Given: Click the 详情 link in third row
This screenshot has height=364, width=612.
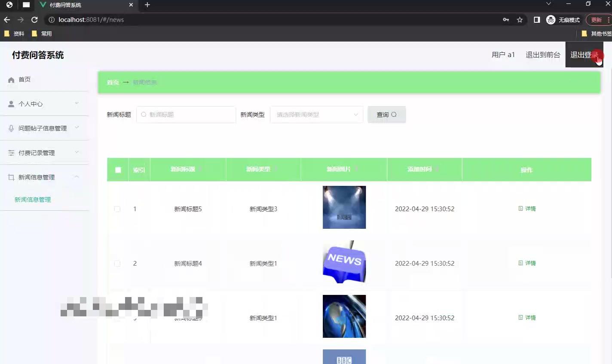Looking at the screenshot, I should (x=527, y=318).
